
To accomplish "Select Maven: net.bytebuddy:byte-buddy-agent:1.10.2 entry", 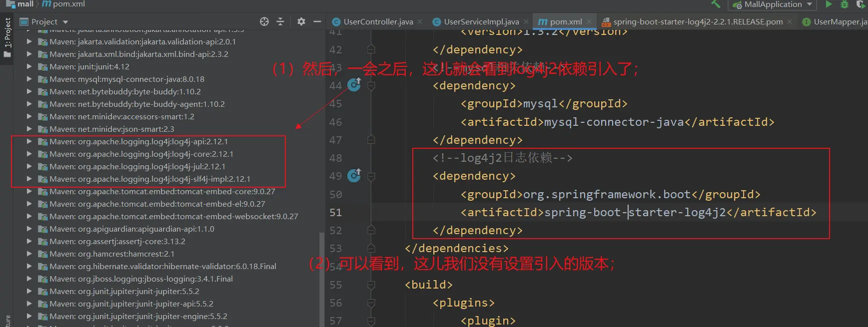I will point(137,104).
